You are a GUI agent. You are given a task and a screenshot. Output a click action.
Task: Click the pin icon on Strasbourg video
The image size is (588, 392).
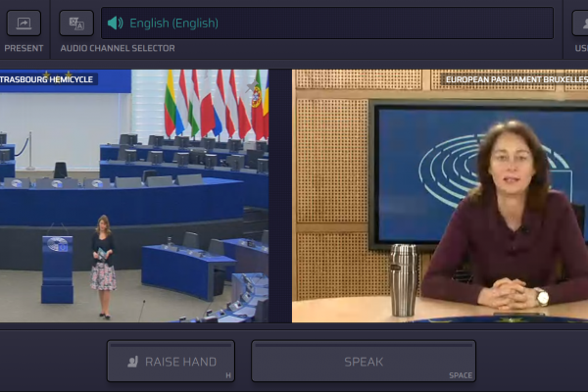pos(253,86)
